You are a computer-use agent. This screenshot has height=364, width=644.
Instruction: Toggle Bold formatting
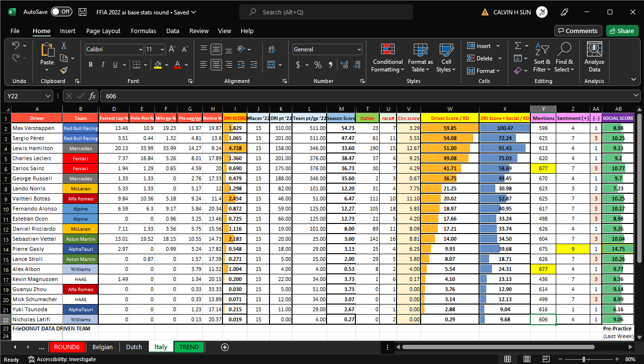pyautogui.click(x=91, y=65)
